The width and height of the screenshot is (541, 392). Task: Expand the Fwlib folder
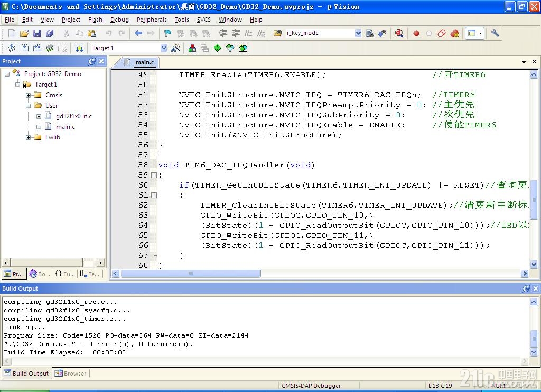[29, 138]
